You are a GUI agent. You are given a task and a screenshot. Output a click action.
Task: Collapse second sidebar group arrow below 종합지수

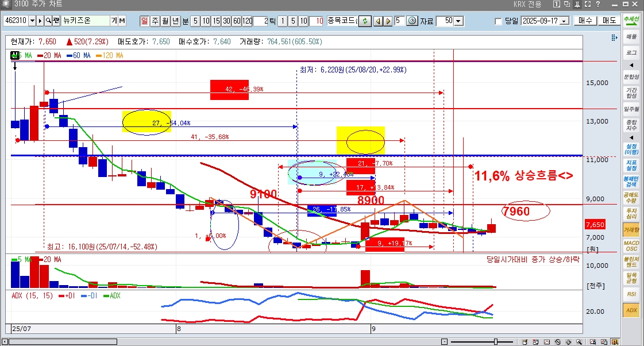tap(631, 137)
